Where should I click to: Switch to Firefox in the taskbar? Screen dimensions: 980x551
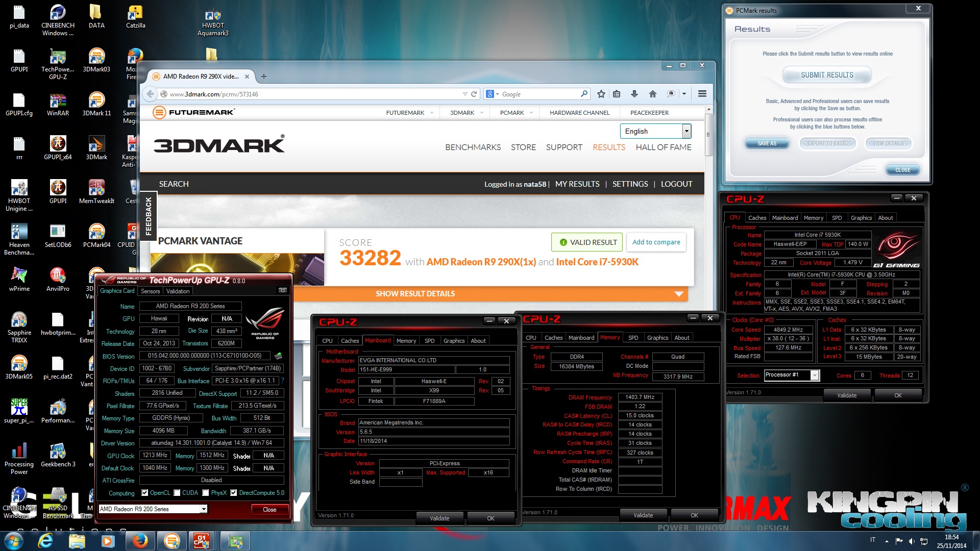140,541
